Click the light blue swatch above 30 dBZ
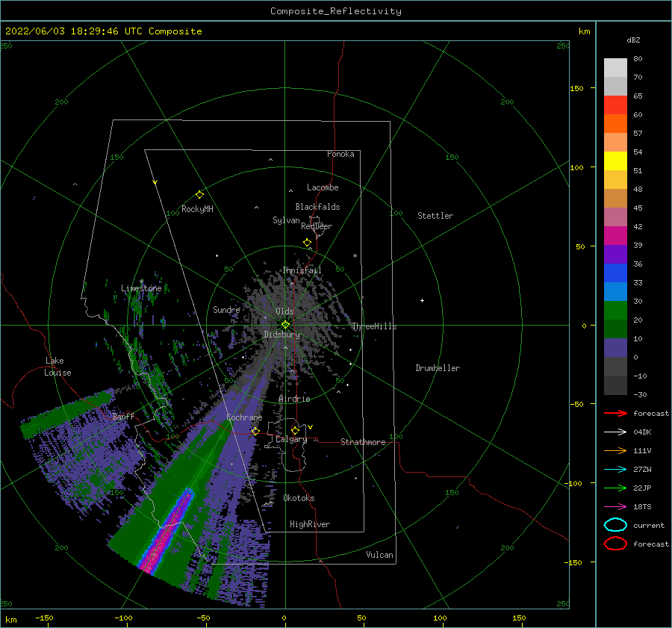The height and width of the screenshot is (628, 672). [615, 292]
